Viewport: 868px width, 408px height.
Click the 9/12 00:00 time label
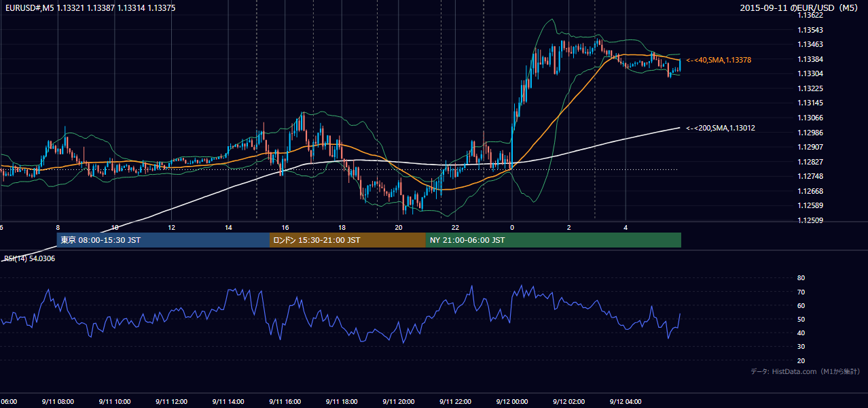click(512, 401)
